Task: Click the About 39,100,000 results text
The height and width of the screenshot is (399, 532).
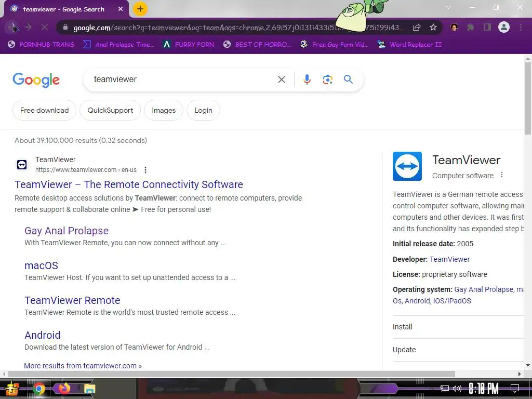Action: click(x=81, y=140)
